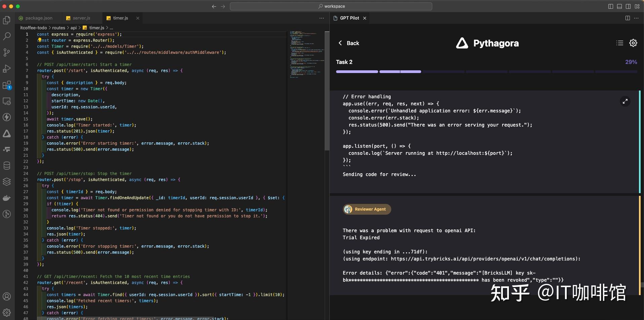
Task: Switch to the server.js tab
Action: [81, 18]
